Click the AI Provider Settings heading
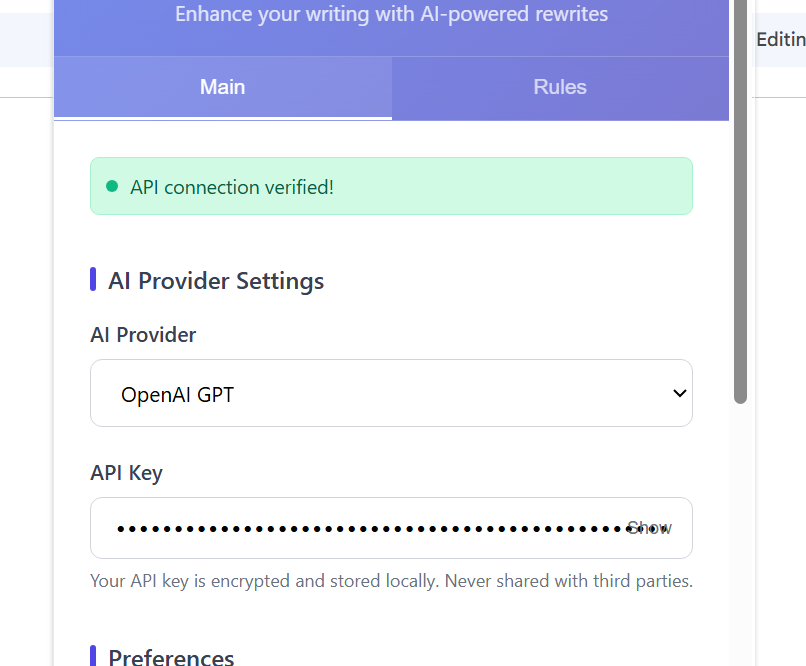806x666 pixels. pyautogui.click(x=216, y=281)
